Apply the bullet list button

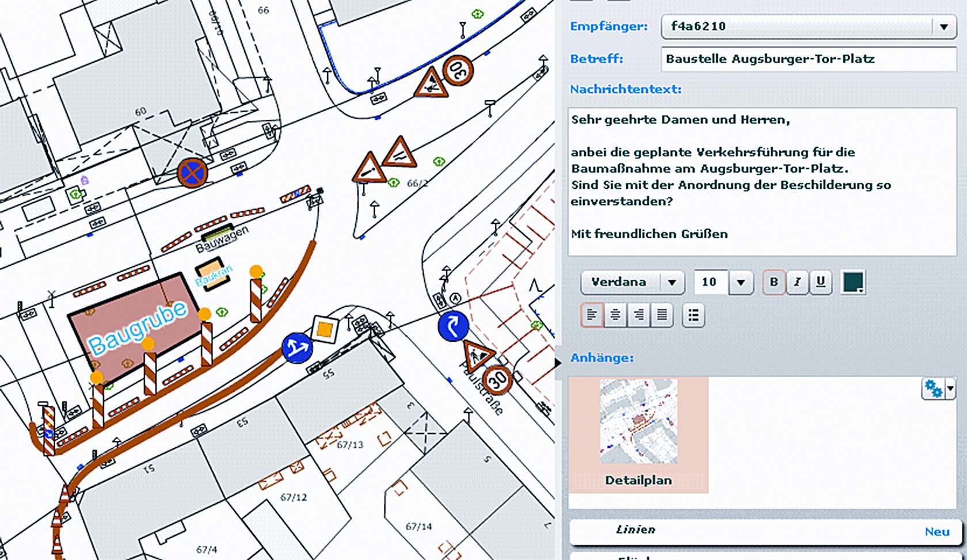(x=693, y=315)
